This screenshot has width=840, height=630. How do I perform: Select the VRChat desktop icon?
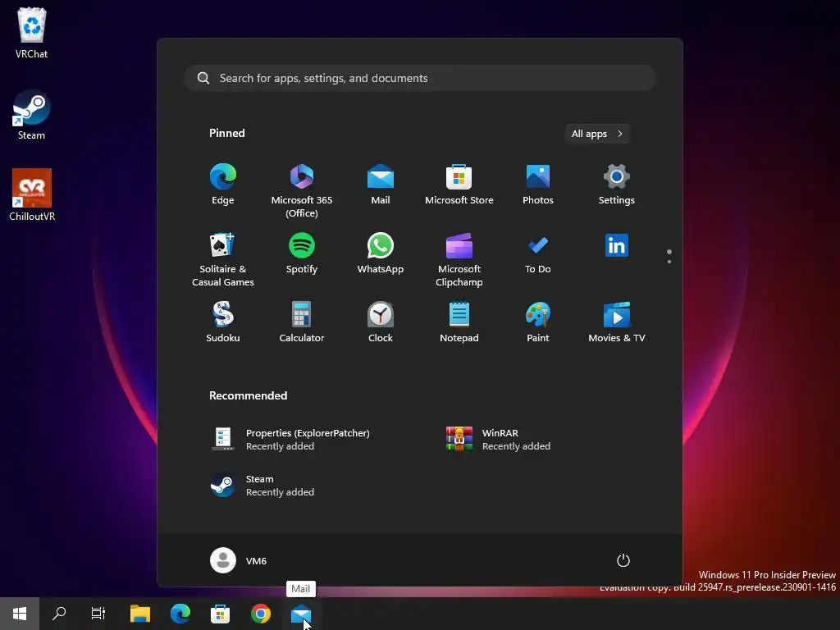[32, 33]
